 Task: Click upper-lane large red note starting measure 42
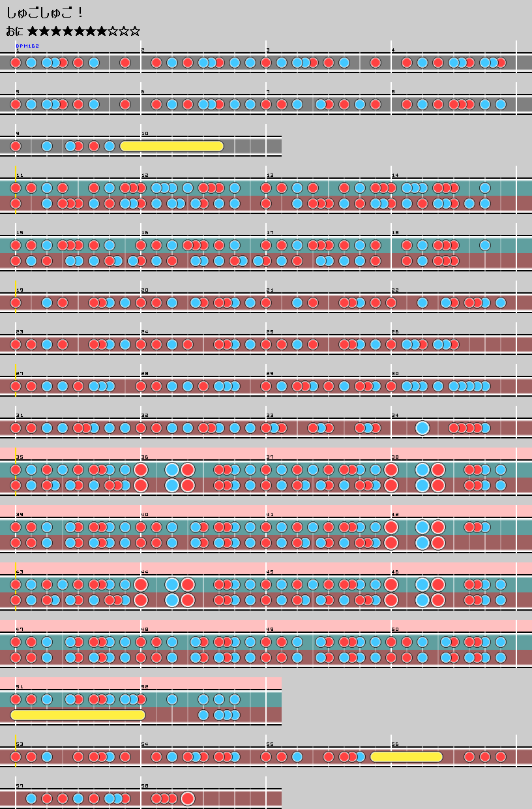pos(391,527)
